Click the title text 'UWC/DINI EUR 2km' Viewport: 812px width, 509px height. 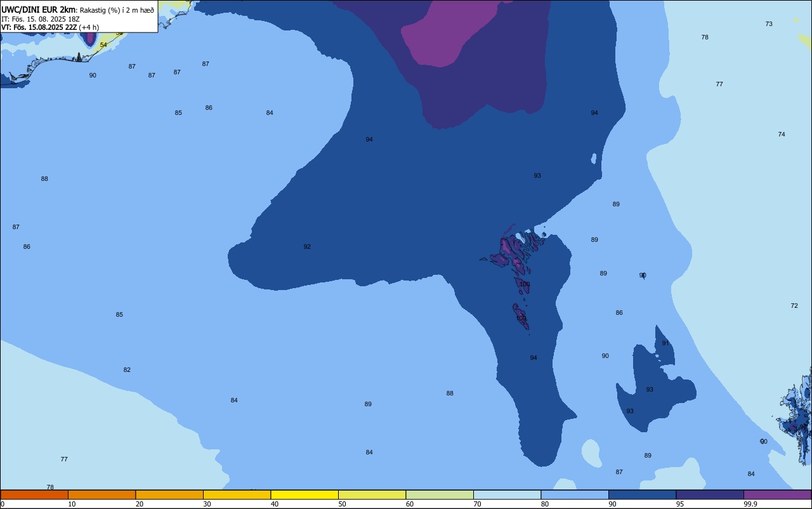[39, 10]
